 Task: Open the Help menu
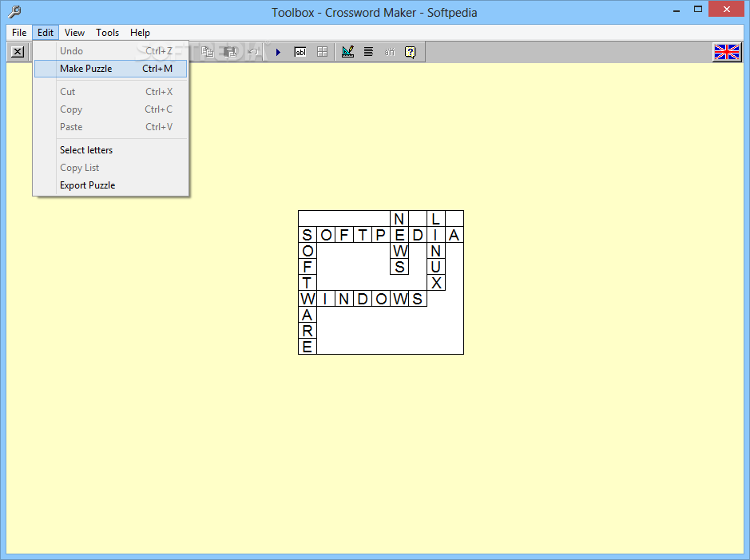click(x=140, y=33)
